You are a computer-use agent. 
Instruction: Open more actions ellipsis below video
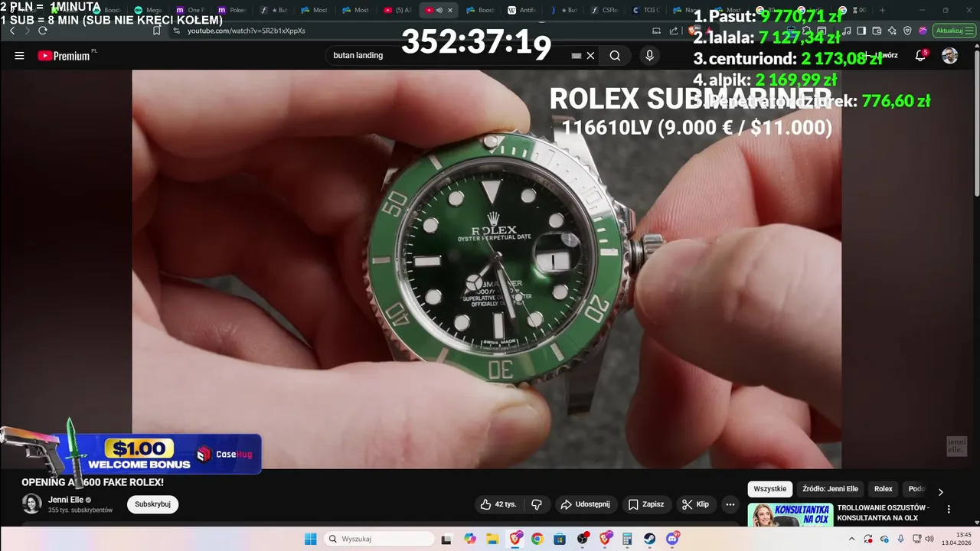(x=730, y=504)
